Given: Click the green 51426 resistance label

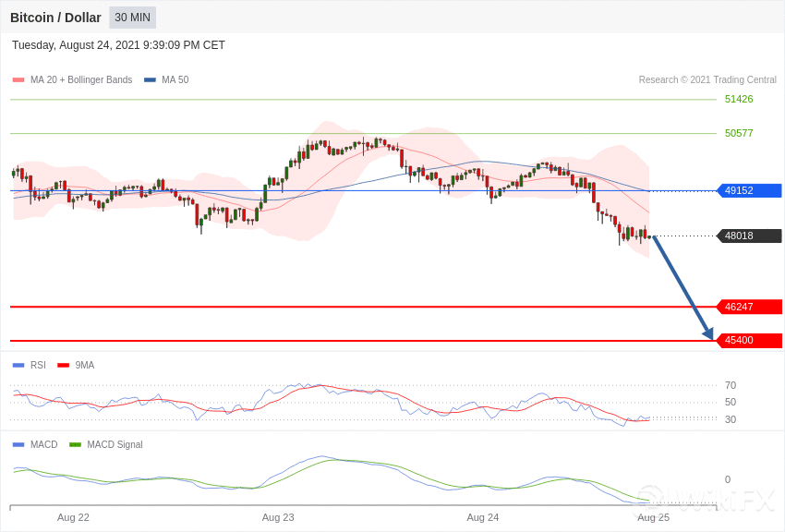Looking at the screenshot, I should [x=739, y=100].
